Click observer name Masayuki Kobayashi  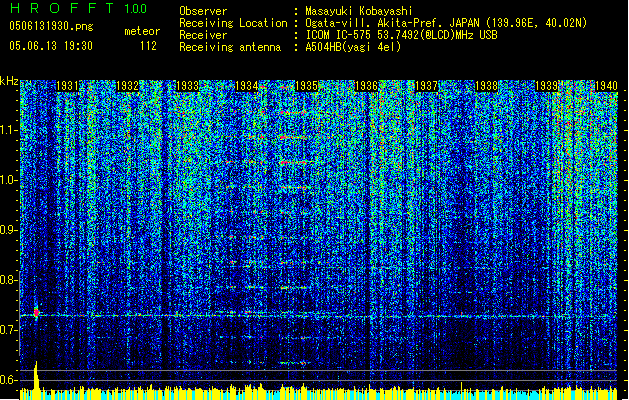[x=359, y=11]
